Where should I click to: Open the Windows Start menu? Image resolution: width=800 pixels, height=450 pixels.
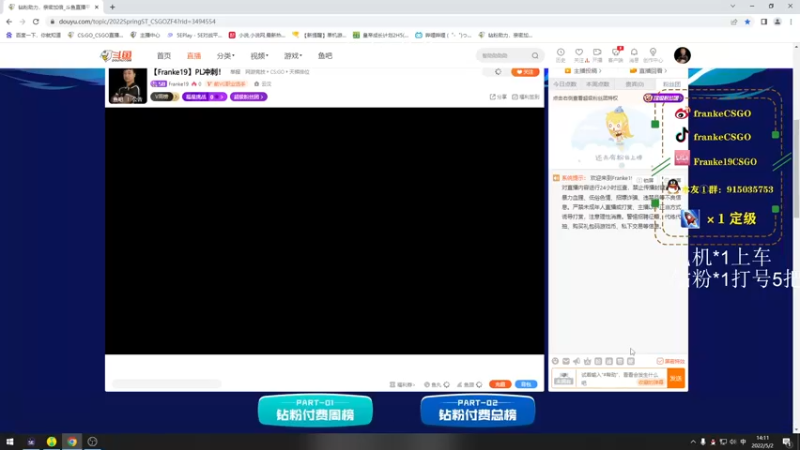tap(10, 441)
